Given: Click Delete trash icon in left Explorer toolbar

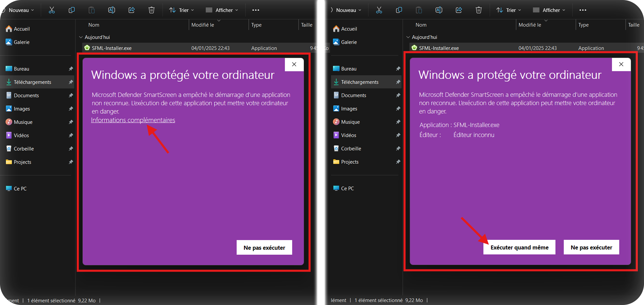Looking at the screenshot, I should pos(151,10).
